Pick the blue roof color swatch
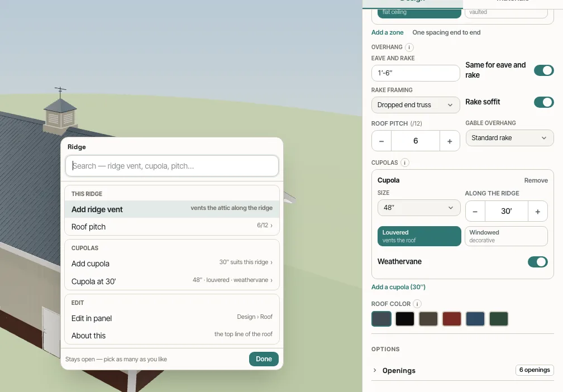Screen dimensions: 563x392 tap(475, 319)
